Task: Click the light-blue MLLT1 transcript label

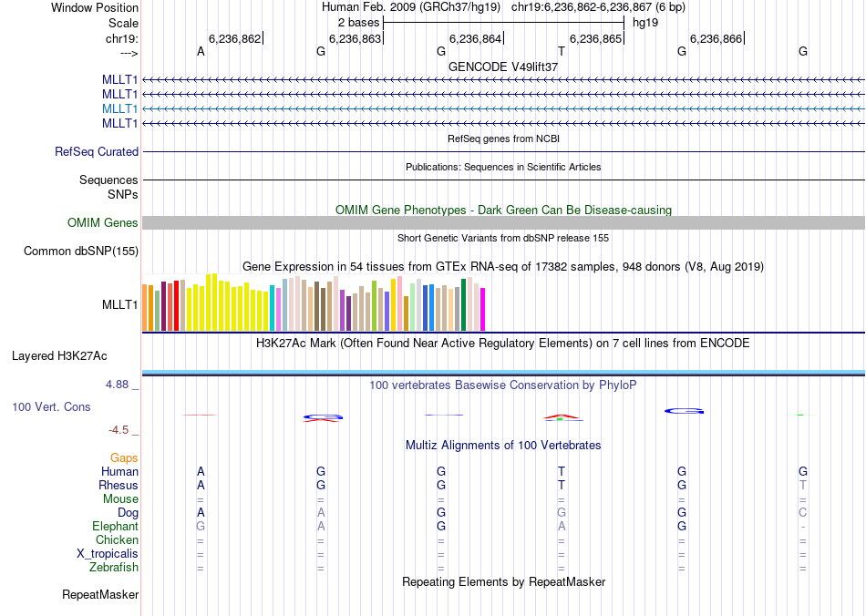Action: [119, 108]
